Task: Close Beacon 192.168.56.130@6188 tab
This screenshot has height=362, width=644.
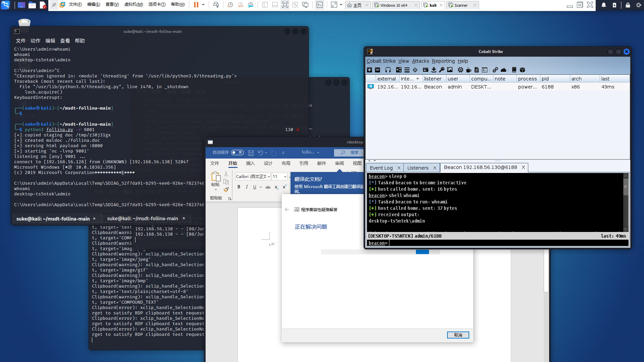Action: (x=523, y=168)
